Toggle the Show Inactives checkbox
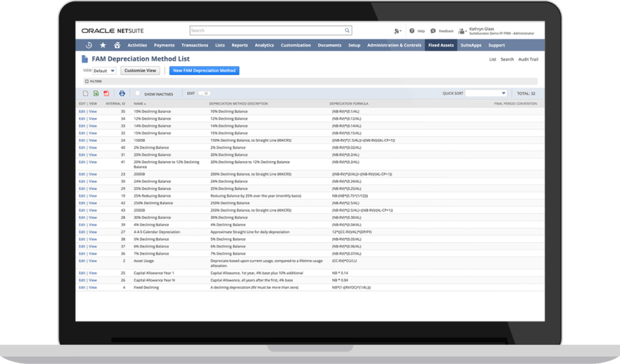The image size is (620, 364). 137,93
